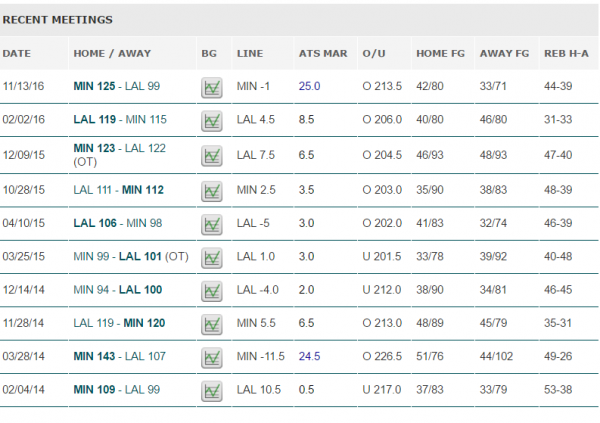Open MIN 109 - LAL 99 matchup link
This screenshot has width=600, height=423.
pyautogui.click(x=117, y=390)
